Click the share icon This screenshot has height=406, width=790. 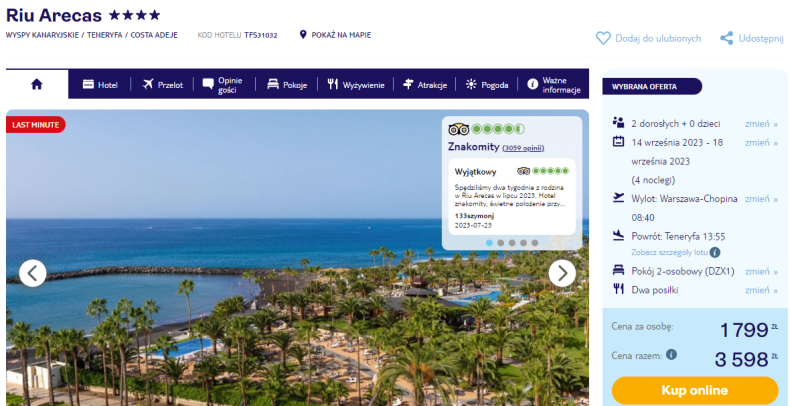pos(727,38)
